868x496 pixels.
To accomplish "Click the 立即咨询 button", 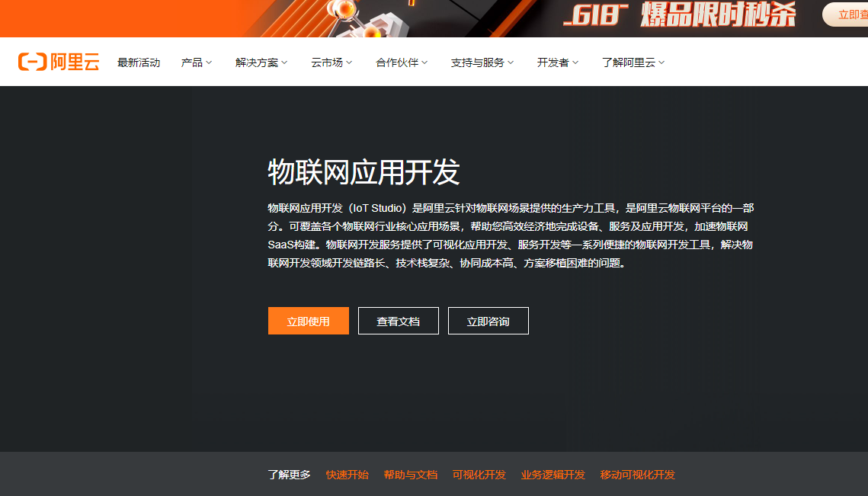I will click(x=488, y=321).
